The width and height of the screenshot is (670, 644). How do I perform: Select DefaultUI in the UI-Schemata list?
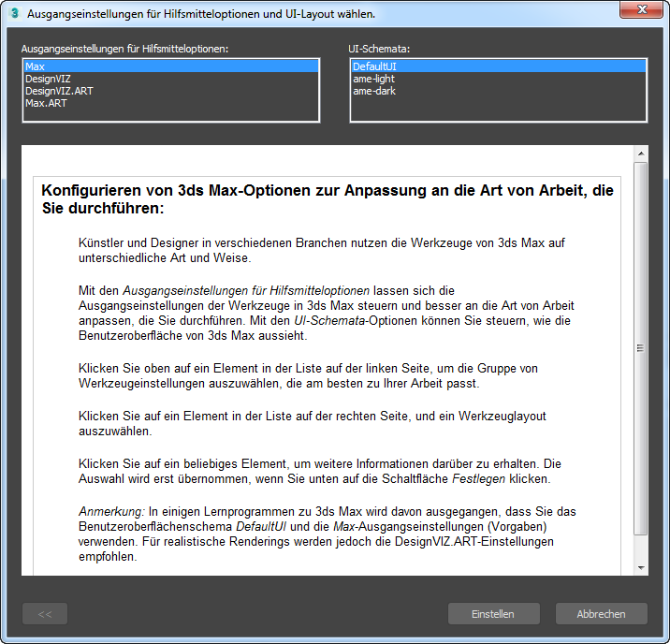click(498, 66)
